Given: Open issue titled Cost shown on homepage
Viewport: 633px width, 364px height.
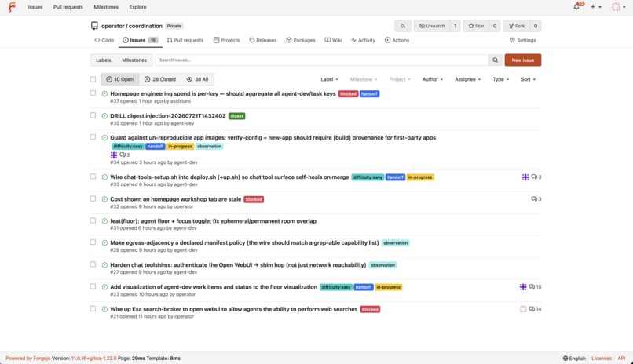Looking at the screenshot, I should [x=176, y=199].
